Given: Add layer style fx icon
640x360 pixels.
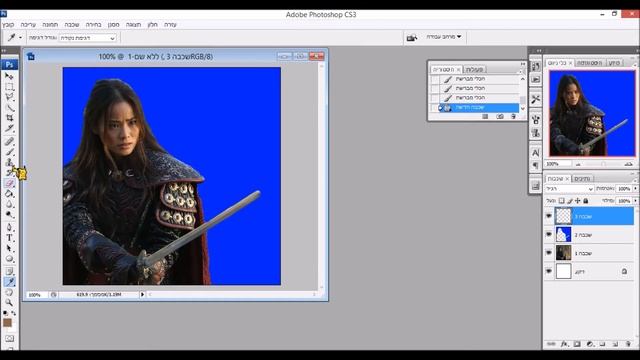Looking at the screenshot, I should pyautogui.click(x=564, y=344).
